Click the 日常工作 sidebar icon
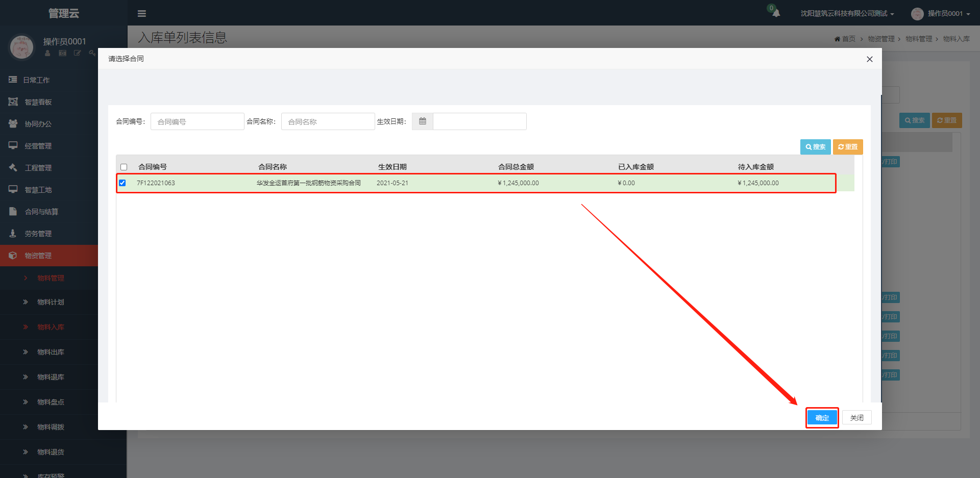 [13, 80]
